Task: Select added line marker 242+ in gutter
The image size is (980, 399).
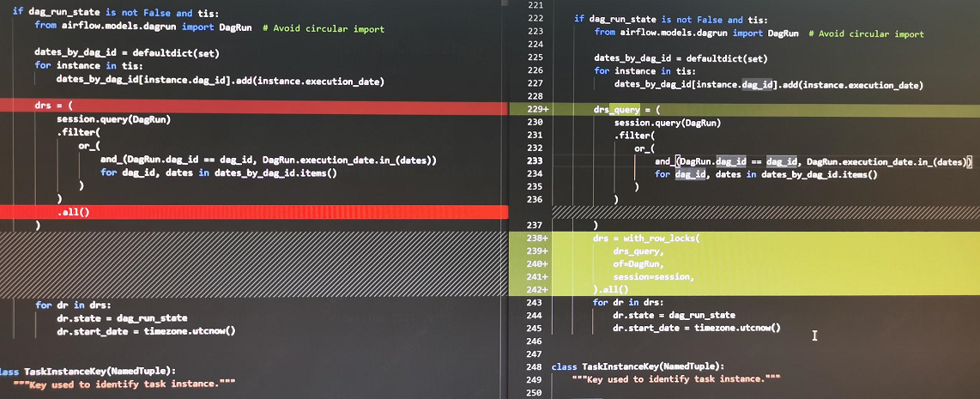Action: tap(538, 289)
